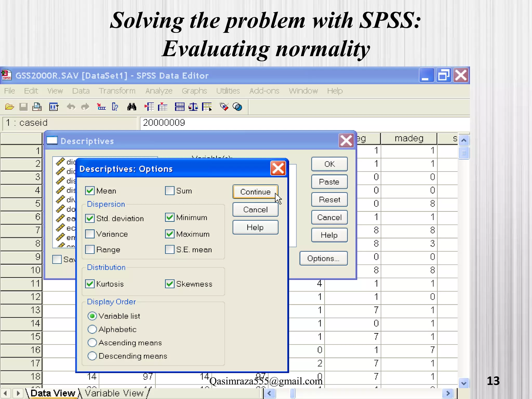The width and height of the screenshot is (532, 399).
Task: Open the Dialog Recall icon
Action: coord(54,107)
